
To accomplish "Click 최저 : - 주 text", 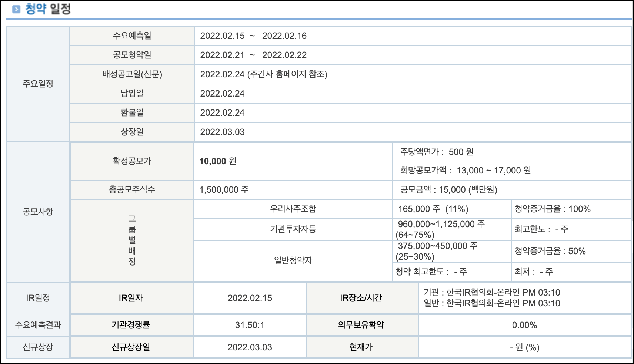I will (x=534, y=272).
